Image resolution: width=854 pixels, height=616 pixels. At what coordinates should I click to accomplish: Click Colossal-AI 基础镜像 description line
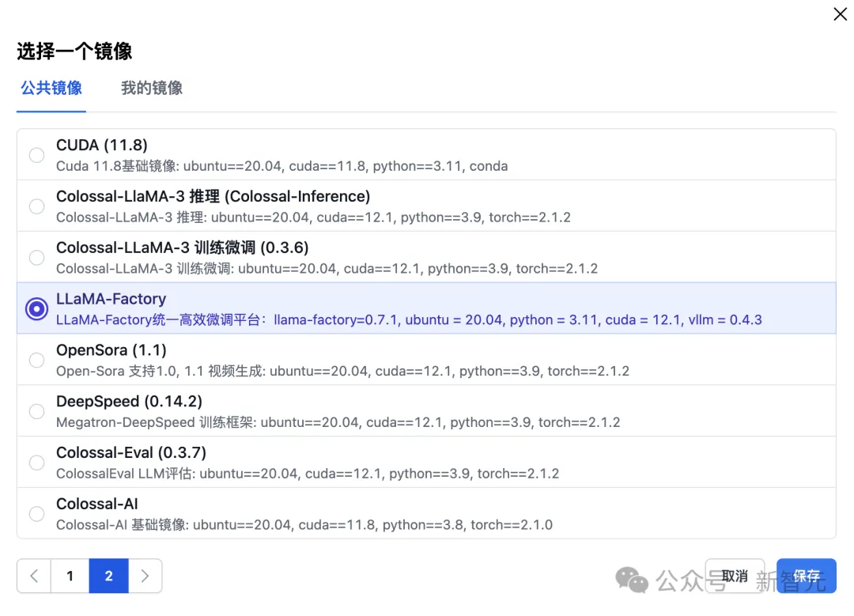304,524
